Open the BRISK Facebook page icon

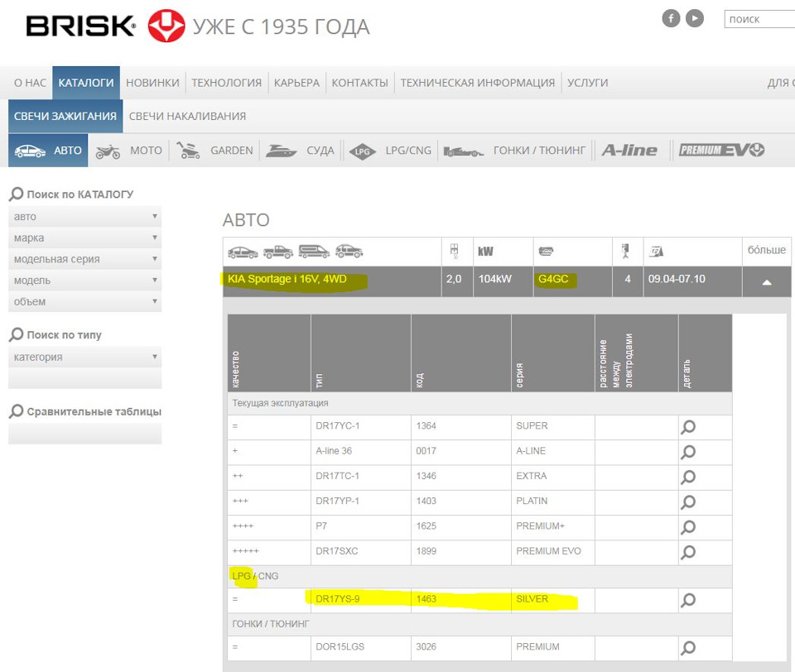point(671,19)
